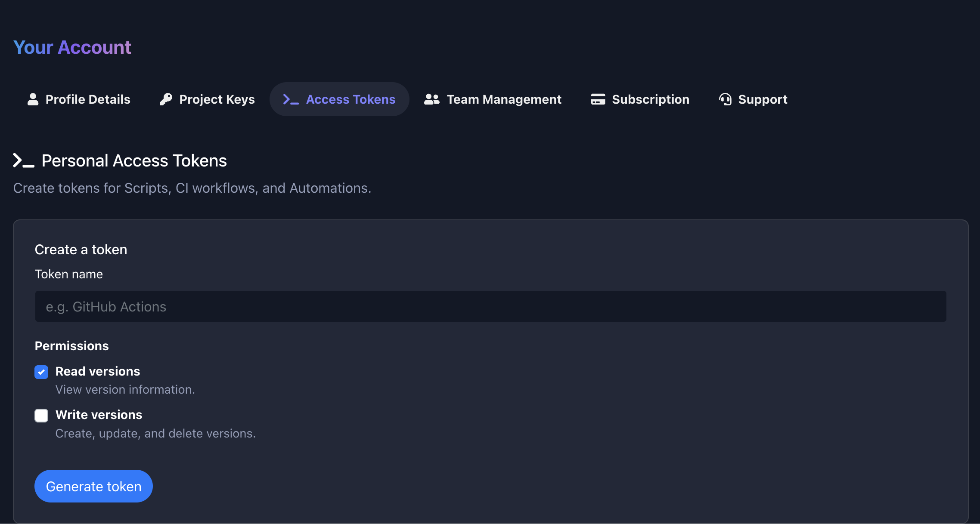Click the View version information description

point(125,389)
